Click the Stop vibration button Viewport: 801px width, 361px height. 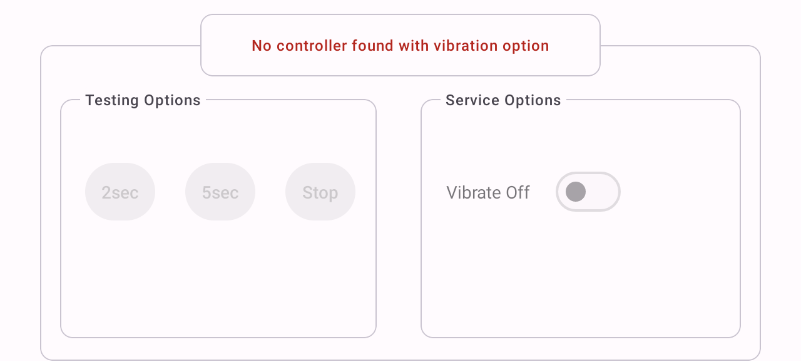[320, 192]
